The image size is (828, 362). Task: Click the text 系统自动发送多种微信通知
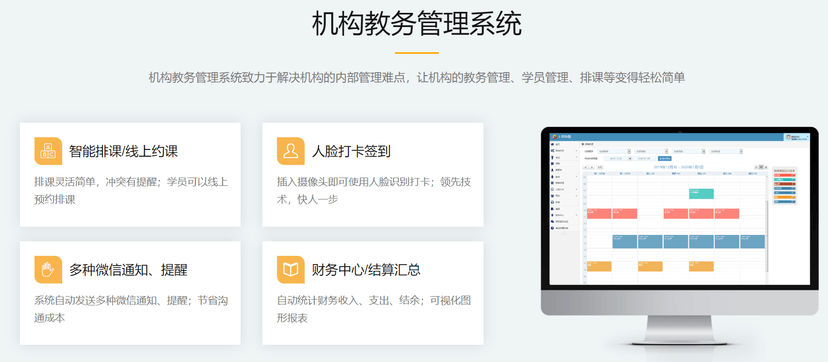point(98,301)
